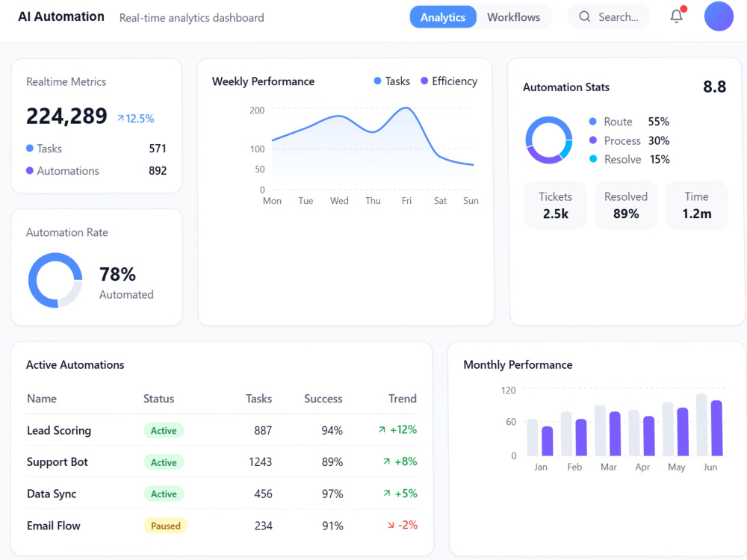The width and height of the screenshot is (747, 560).
Task: Click the Automations 892 metric row
Action: pos(96,170)
